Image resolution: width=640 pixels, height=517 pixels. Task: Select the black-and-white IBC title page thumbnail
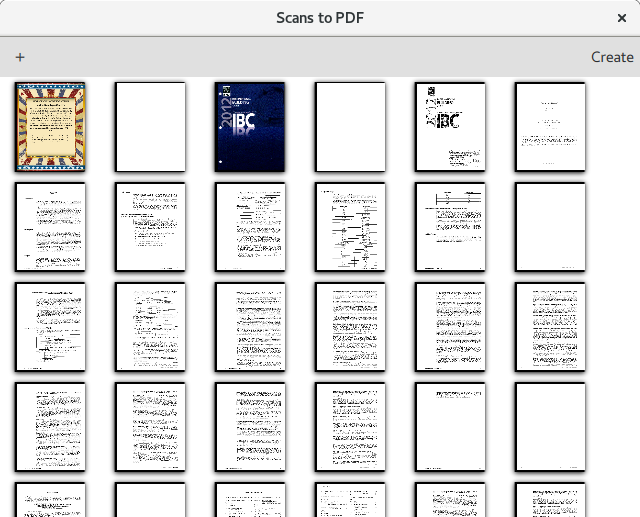click(450, 127)
